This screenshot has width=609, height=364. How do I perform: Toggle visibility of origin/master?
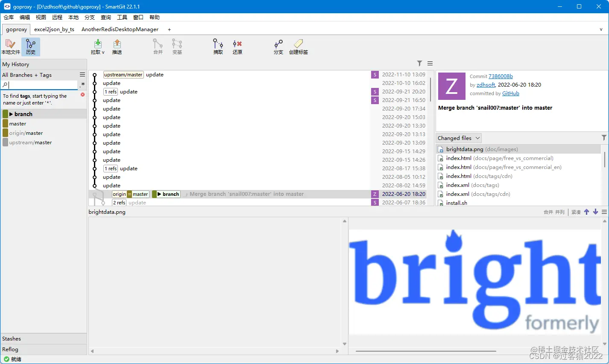click(x=5, y=133)
